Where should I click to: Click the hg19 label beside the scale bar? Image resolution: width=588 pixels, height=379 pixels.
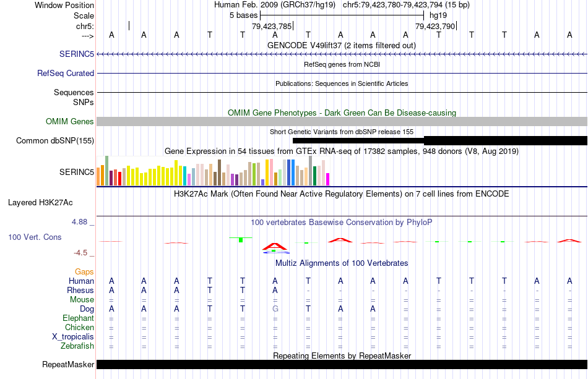438,15
